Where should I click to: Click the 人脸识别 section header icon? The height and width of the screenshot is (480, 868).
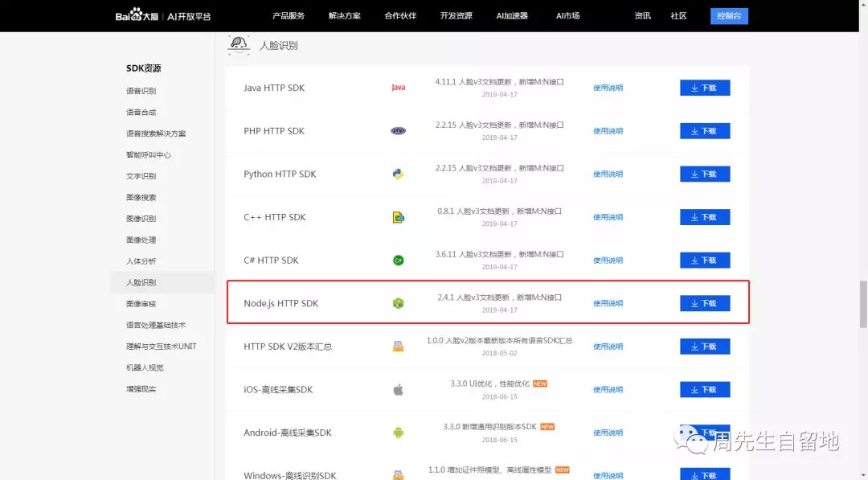(239, 45)
